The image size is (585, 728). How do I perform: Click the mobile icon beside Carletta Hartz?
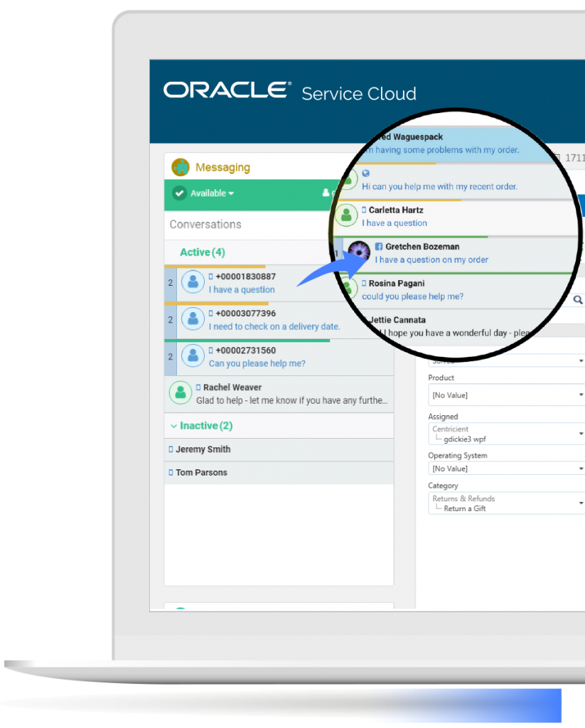click(x=364, y=210)
